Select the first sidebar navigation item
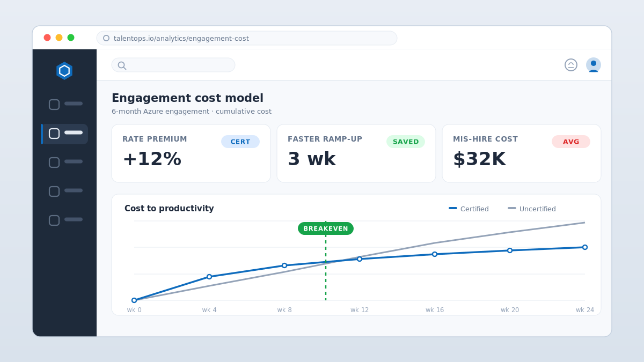 [x=64, y=105]
